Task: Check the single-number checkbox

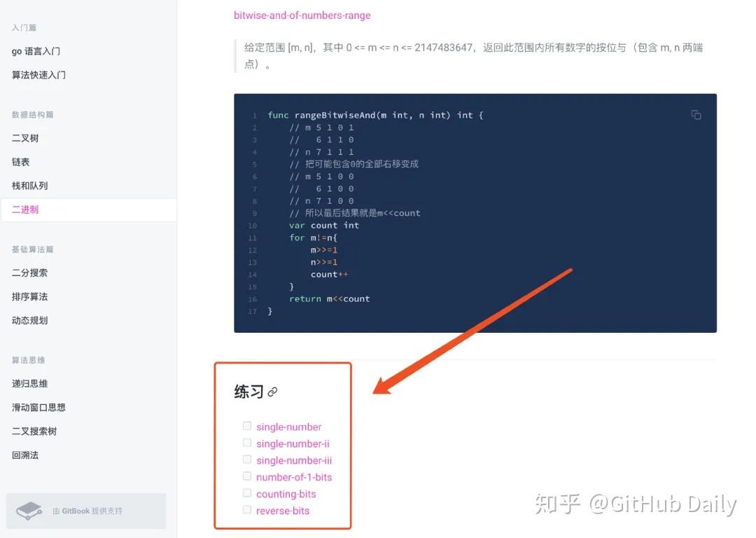Action: coord(247,426)
